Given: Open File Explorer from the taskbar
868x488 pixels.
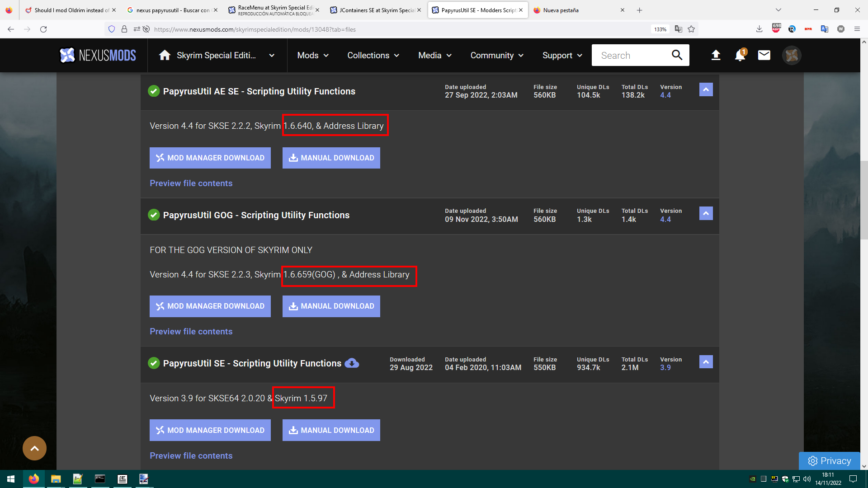Looking at the screenshot, I should [x=56, y=479].
